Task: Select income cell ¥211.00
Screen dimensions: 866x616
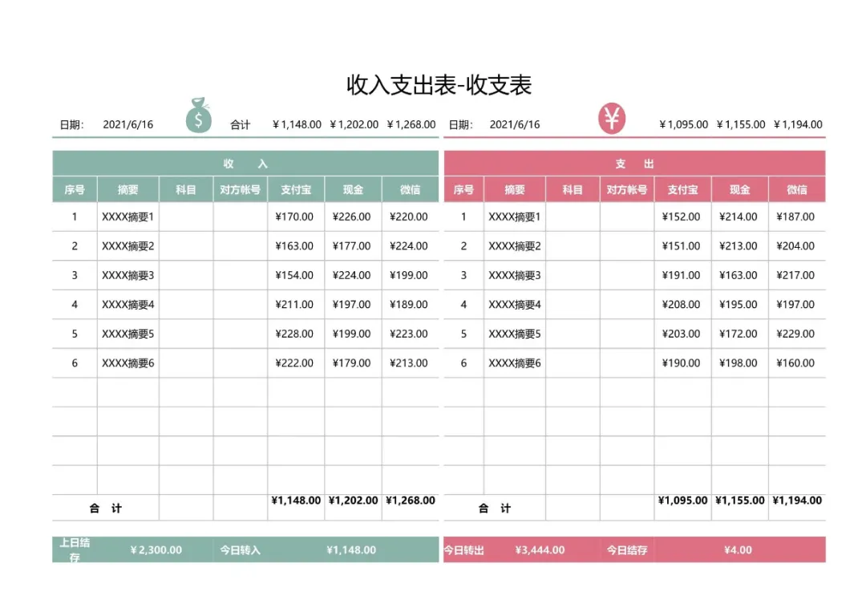Action: [x=294, y=305]
